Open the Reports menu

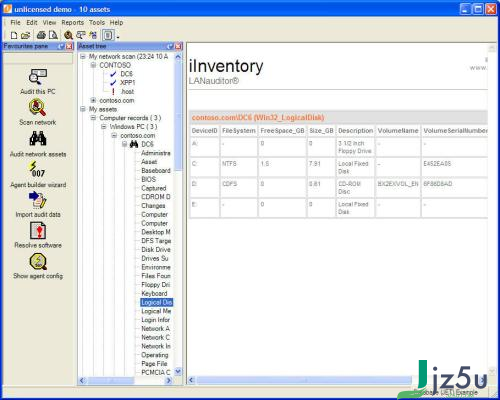click(x=72, y=22)
